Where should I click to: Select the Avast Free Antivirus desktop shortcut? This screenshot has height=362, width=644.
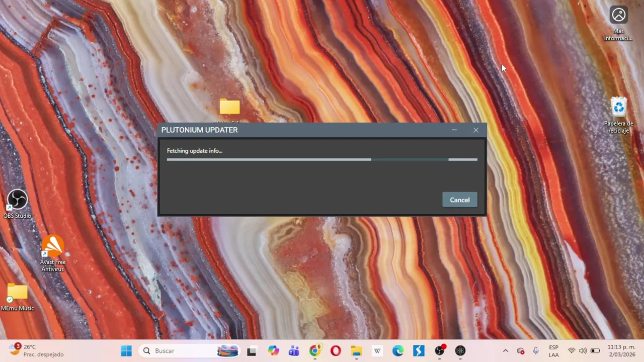(53, 253)
